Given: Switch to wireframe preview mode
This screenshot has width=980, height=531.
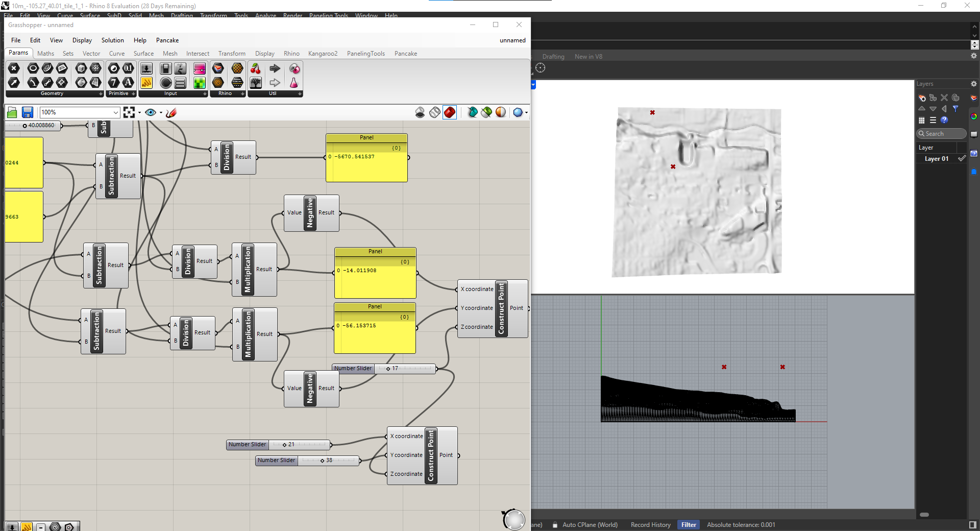Looking at the screenshot, I should click(435, 112).
